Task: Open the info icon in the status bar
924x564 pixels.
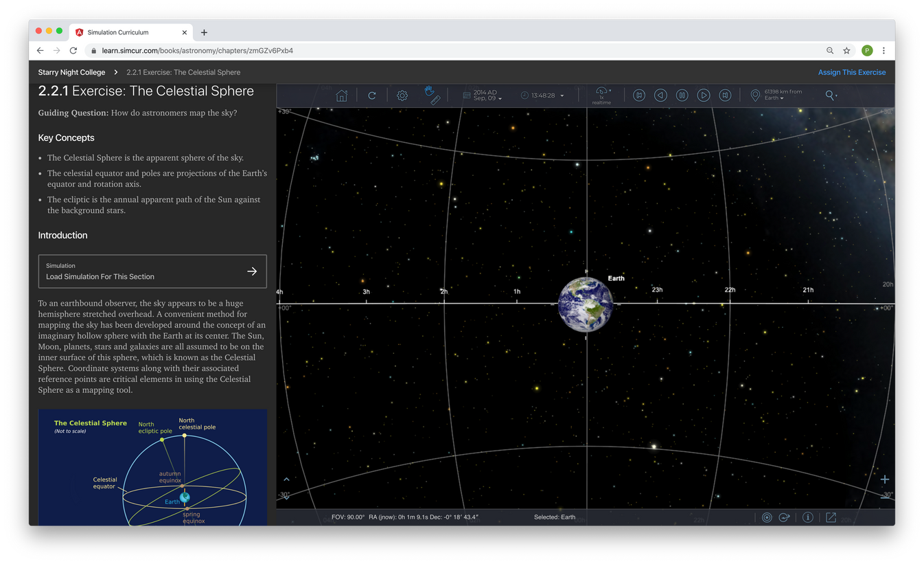Action: pos(808,517)
